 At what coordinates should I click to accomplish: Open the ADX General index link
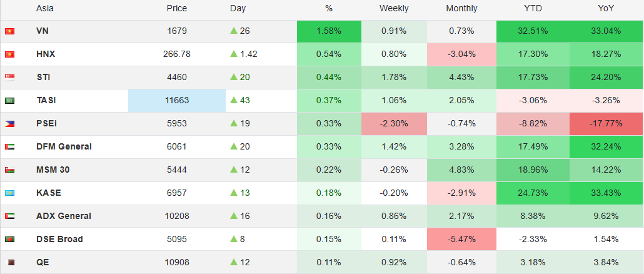point(64,216)
